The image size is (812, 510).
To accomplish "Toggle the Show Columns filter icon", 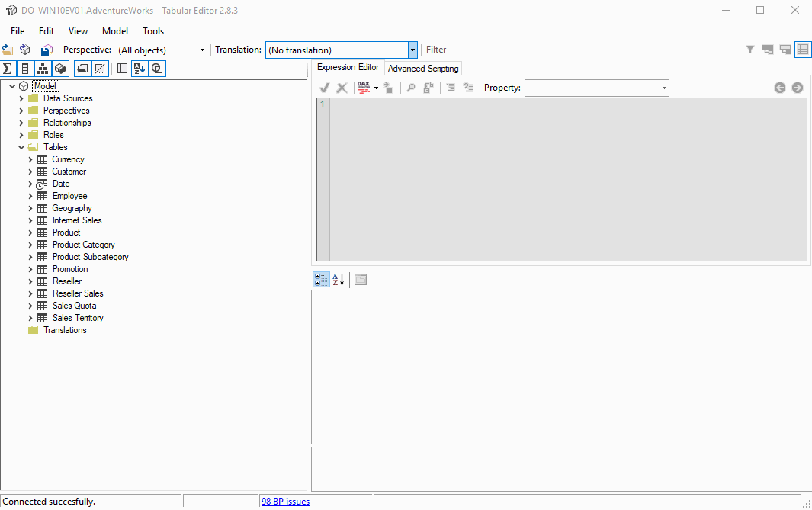I will click(25, 68).
